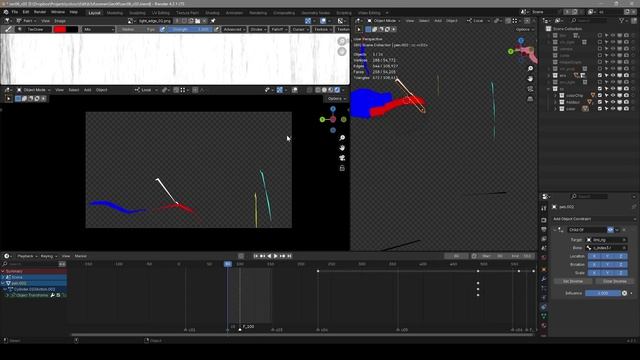This screenshot has height=360, width=640.
Task: Toggle the checkbox for the last outliner collection row
Action: (600, 109)
